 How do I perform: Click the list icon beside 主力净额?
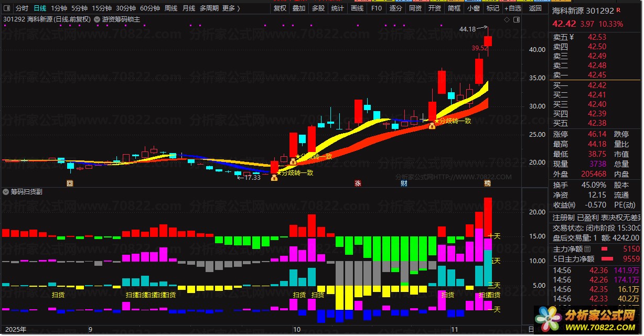(587, 249)
